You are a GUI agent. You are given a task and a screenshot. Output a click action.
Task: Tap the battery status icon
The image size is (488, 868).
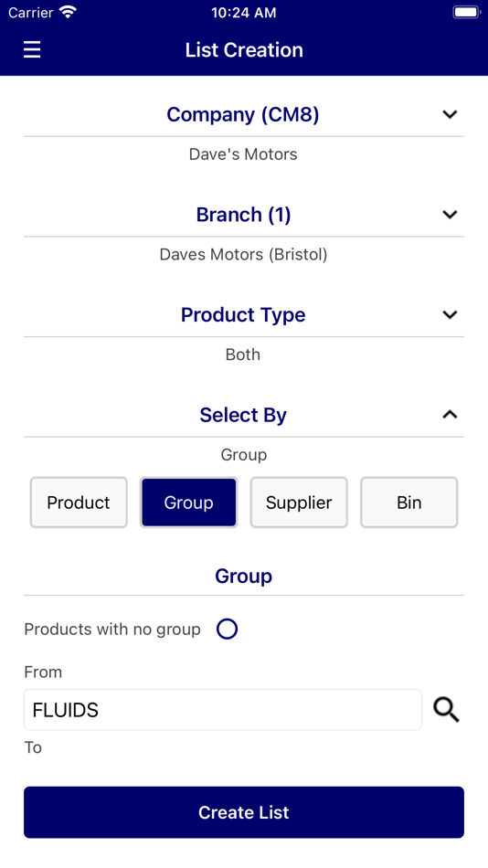click(466, 12)
